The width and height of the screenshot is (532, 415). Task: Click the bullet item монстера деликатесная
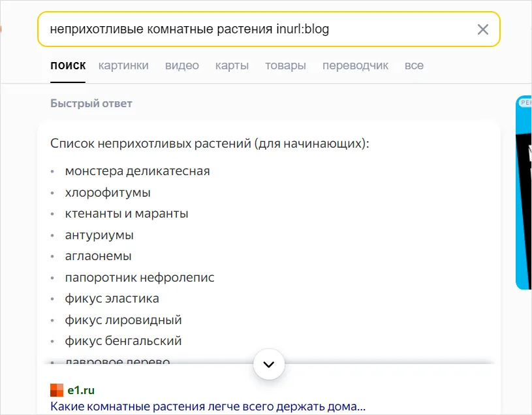pyautogui.click(x=137, y=171)
